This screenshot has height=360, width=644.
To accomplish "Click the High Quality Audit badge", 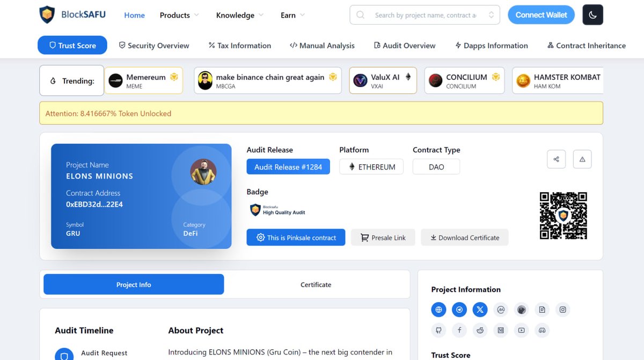I will 278,210.
